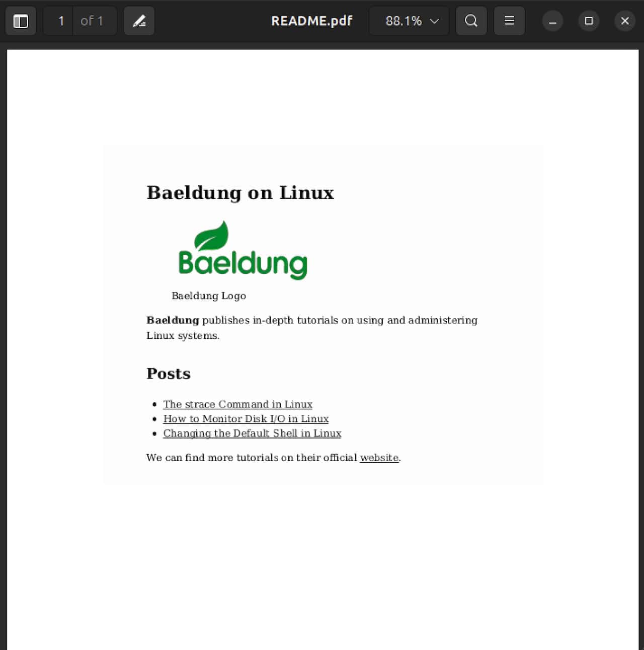Click the green Baeldung logo image
This screenshot has width=644, height=650.
(243, 250)
